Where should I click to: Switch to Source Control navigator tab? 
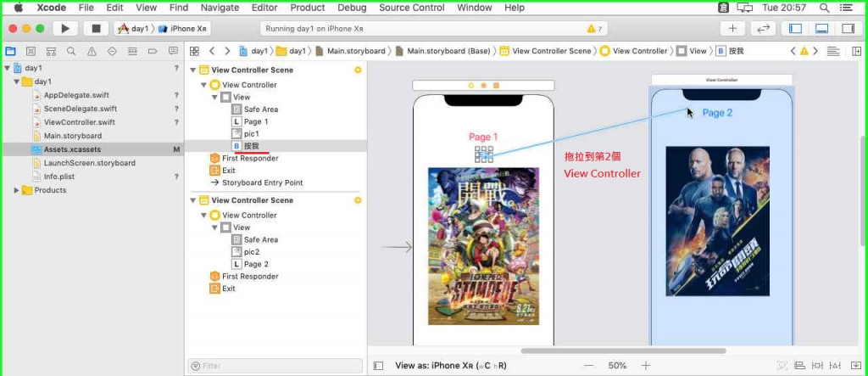coord(31,51)
